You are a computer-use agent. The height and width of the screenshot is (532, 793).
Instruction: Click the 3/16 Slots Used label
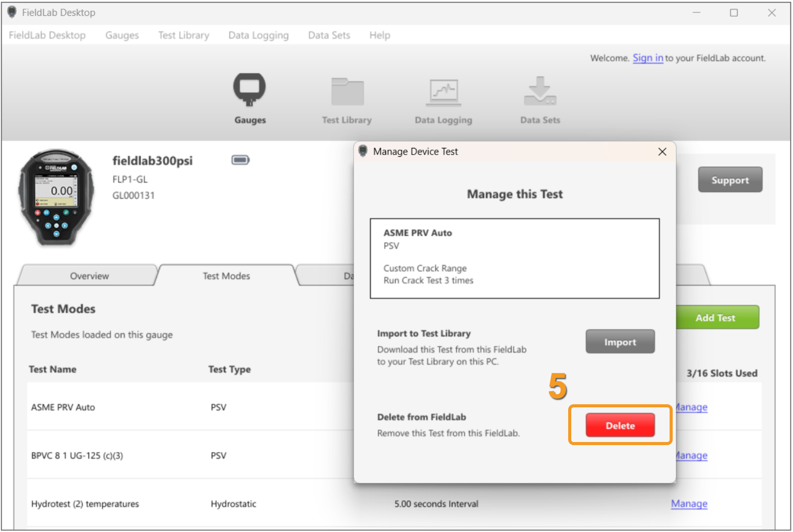(x=722, y=373)
